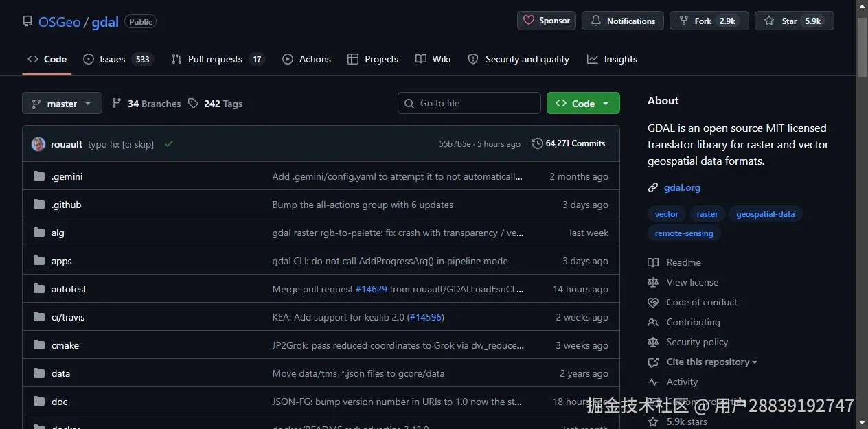Open the .gemini folder
The height and width of the screenshot is (429, 868).
pos(67,176)
